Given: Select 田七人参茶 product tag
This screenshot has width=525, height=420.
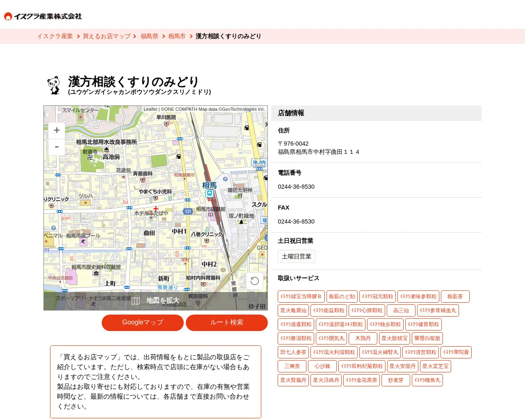Looking at the screenshot, I should [293, 352].
